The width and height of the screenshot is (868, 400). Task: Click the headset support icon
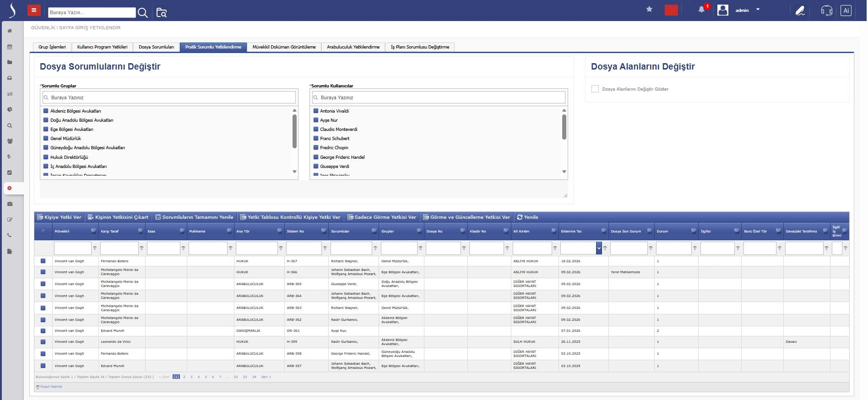click(x=826, y=11)
